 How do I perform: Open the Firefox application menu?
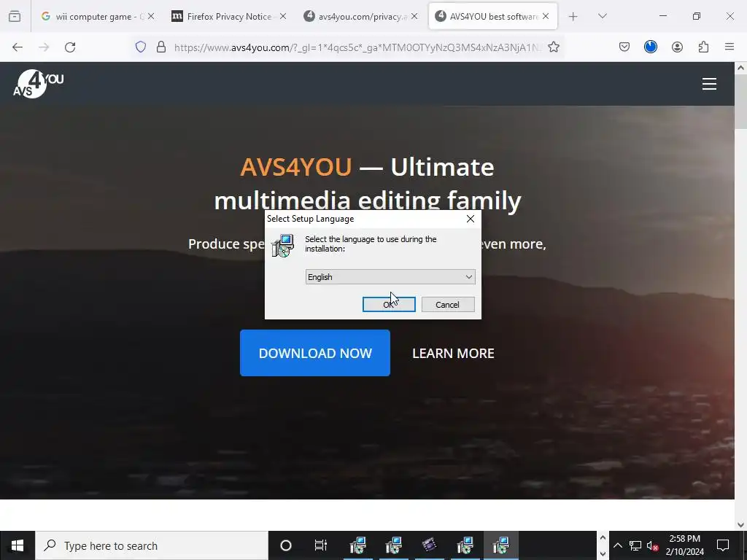729,47
